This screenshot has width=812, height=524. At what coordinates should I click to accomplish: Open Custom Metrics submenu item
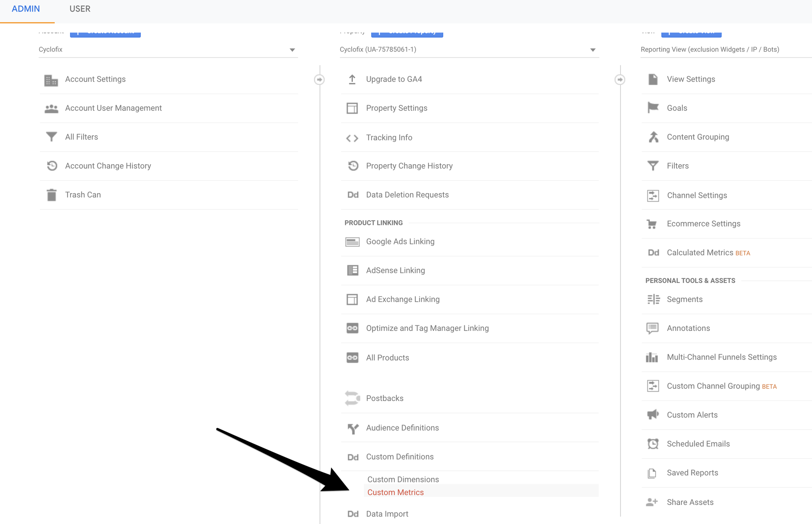pos(395,492)
